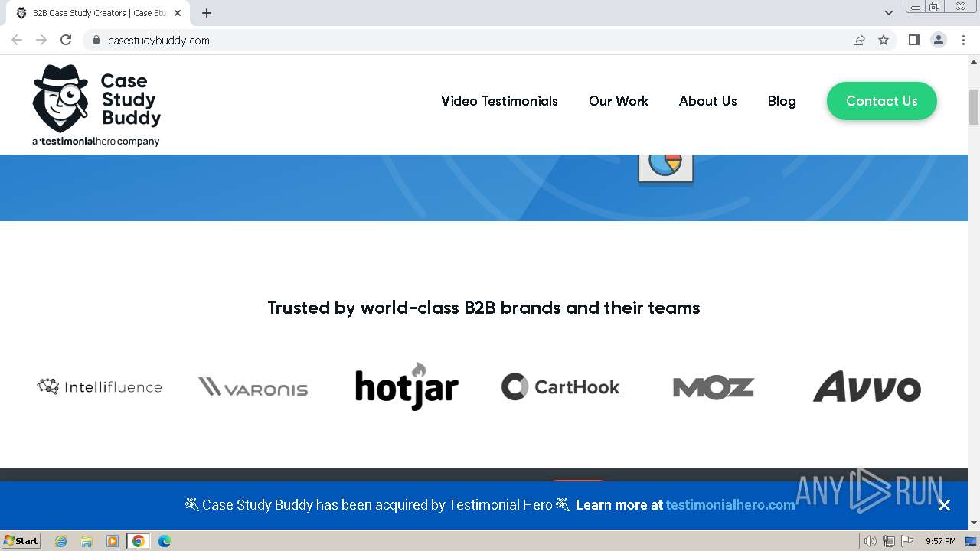This screenshot has height=551, width=980.
Task: Click the browser forward arrow
Action: (41, 40)
